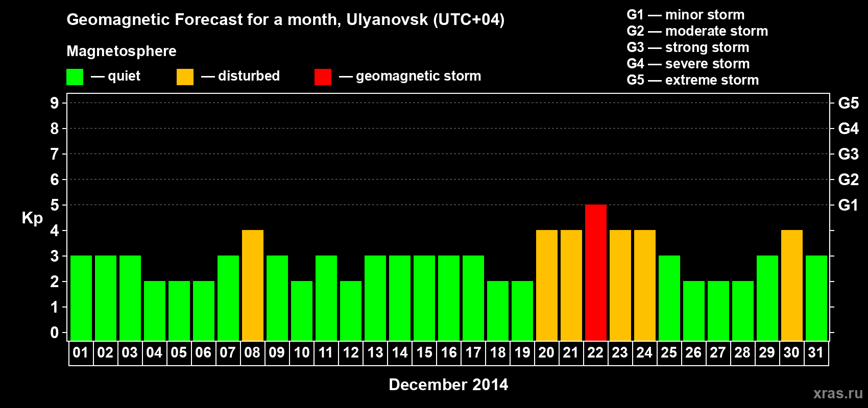Click the orange disturbed legend swatch
This screenshot has height=408, width=868.
point(185,77)
